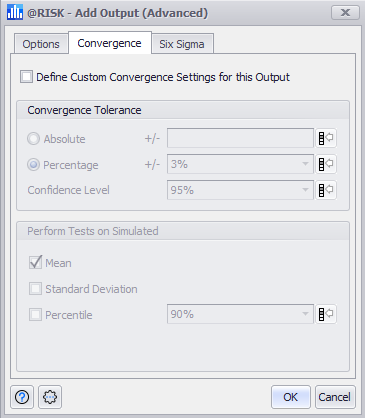Screen dimensions: 365x418
Task: Check the Percentile test checkbox
Action: (35, 314)
